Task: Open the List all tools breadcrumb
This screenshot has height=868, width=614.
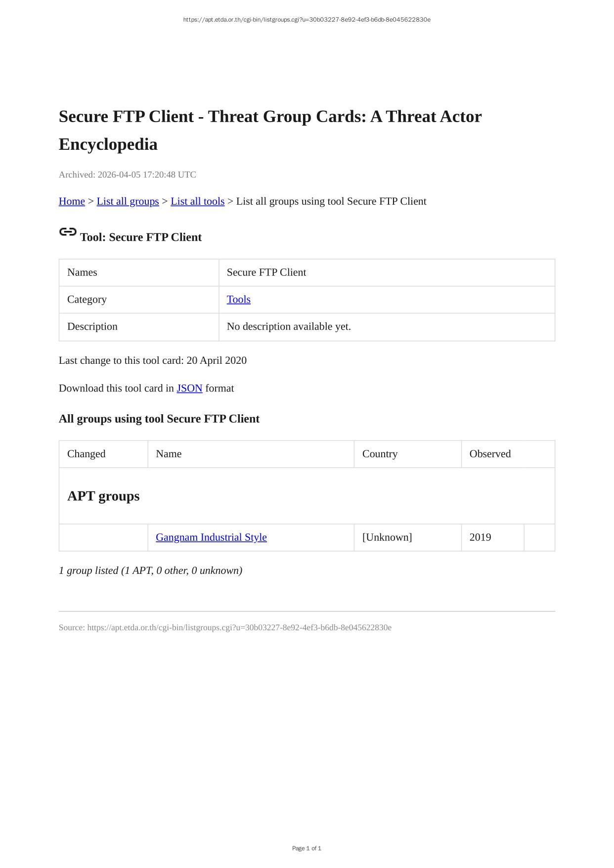Action: 197,201
